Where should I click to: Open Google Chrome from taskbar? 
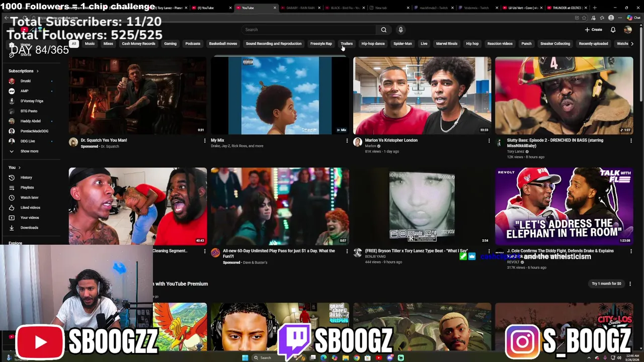click(x=357, y=357)
